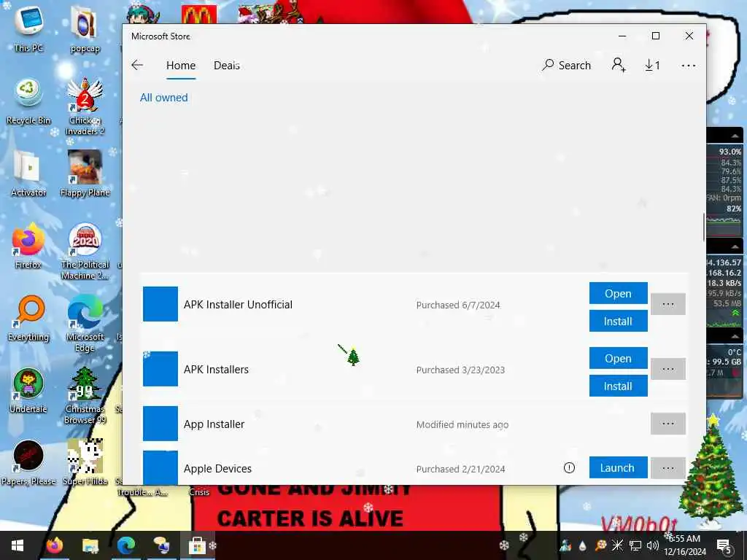Image resolution: width=747 pixels, height=560 pixels.
Task: Open the taskbar clock showing 6:55 AM
Action: [684, 545]
